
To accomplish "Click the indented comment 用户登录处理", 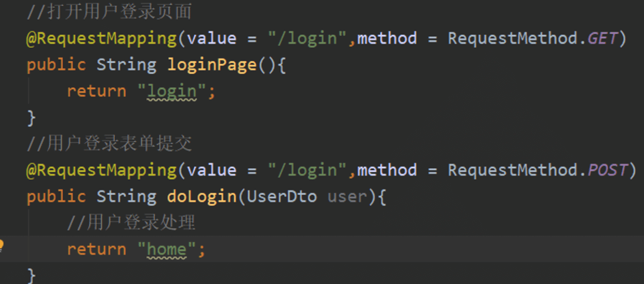I will click(x=131, y=223).
